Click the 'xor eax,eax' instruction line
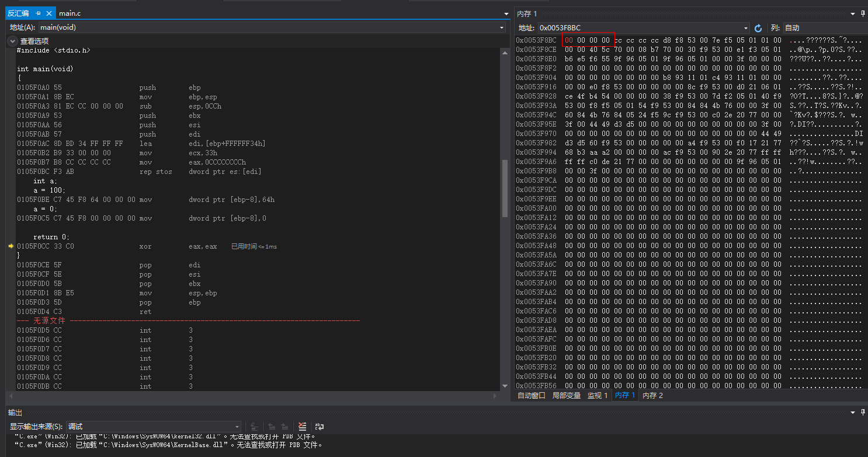 point(117,246)
